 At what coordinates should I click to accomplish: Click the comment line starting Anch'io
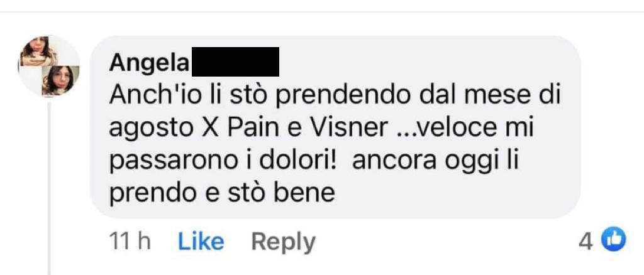(335, 96)
